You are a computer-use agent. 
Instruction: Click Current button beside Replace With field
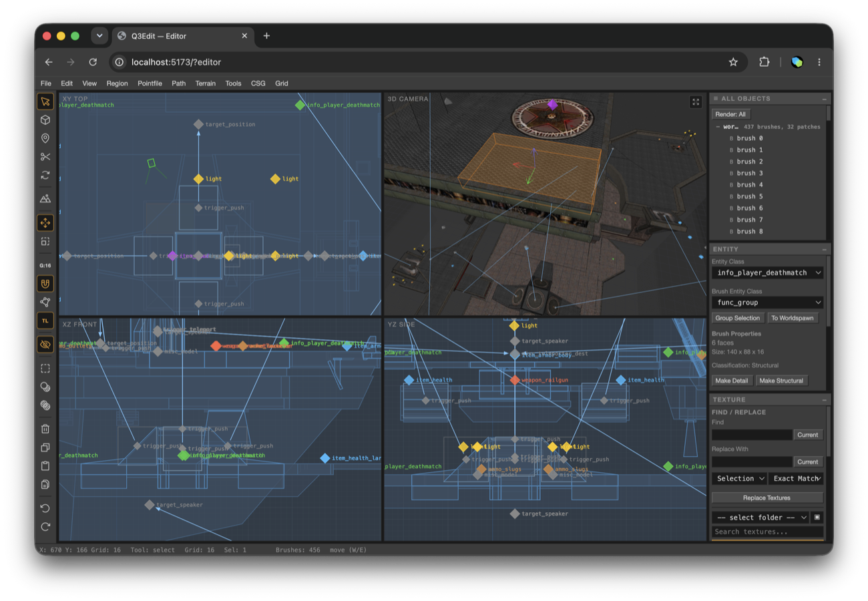(x=808, y=461)
